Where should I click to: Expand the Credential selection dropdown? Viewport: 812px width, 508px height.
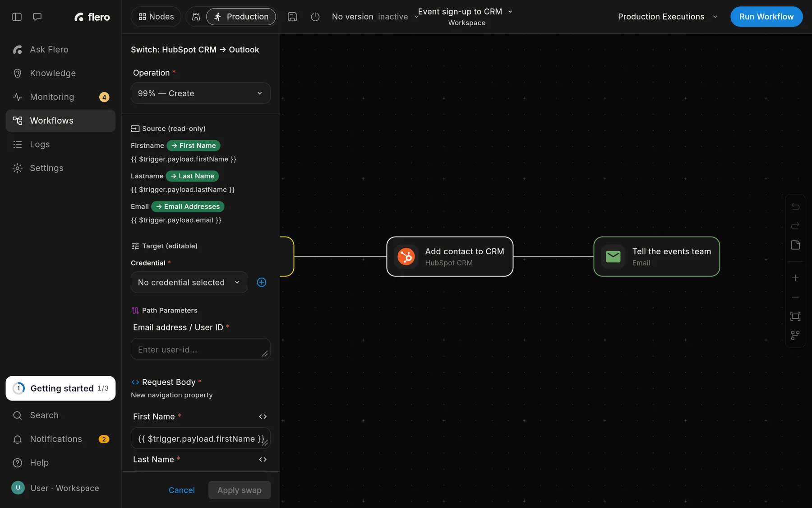pos(189,282)
